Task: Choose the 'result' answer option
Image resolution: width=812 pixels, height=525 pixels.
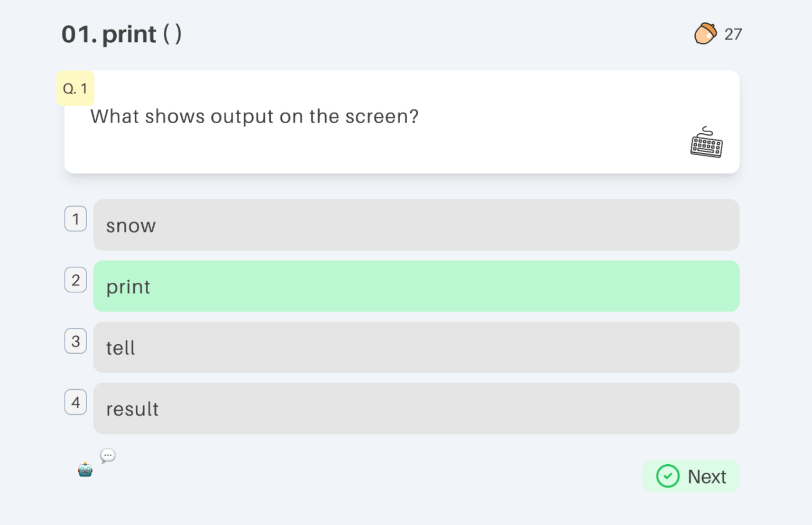Action: pos(416,409)
